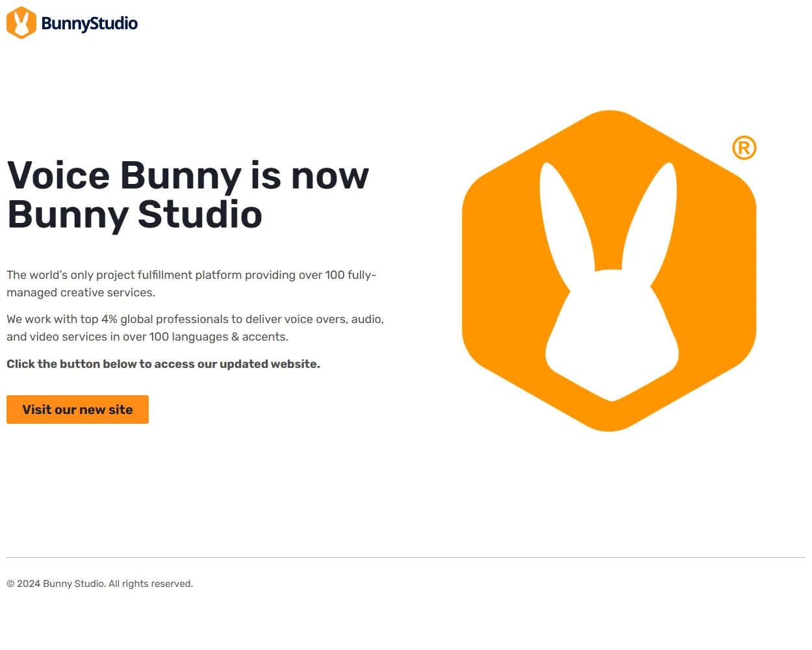The height and width of the screenshot is (650, 812).
Task: Click the orange bunny head in the header logo
Action: (x=20, y=23)
